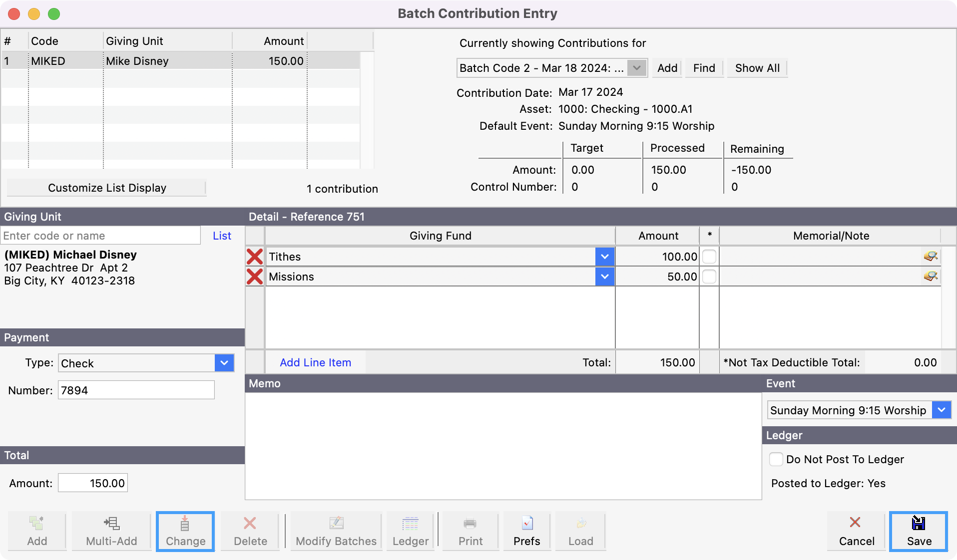Open Prefs from the bottom toolbar

click(x=526, y=531)
